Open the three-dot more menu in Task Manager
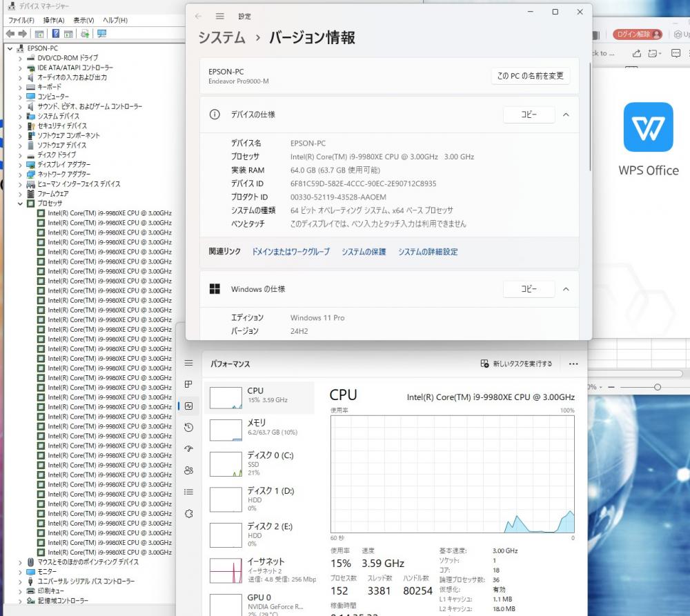 (x=573, y=364)
